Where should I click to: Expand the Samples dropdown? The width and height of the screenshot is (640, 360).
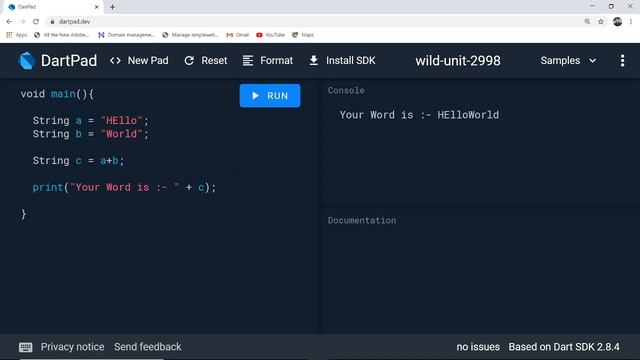pos(568,60)
